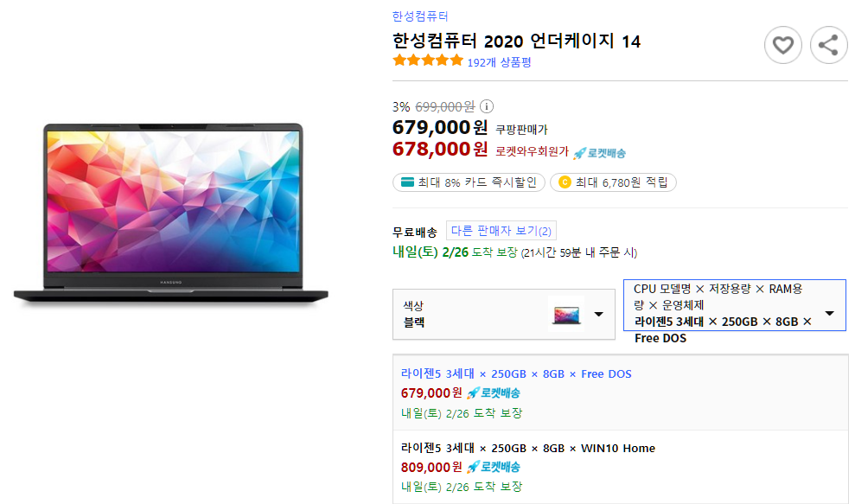Click the arrow in 색상 selector
Image resolution: width=855 pixels, height=504 pixels.
click(x=599, y=314)
